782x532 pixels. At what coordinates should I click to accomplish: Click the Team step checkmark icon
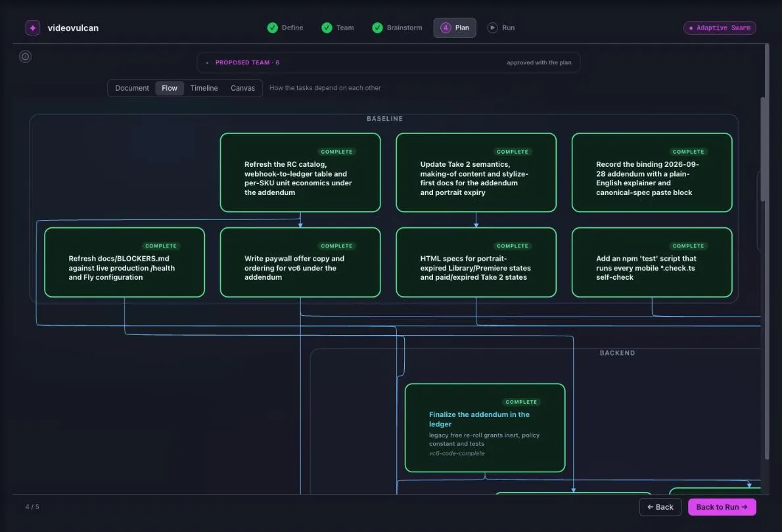point(327,28)
